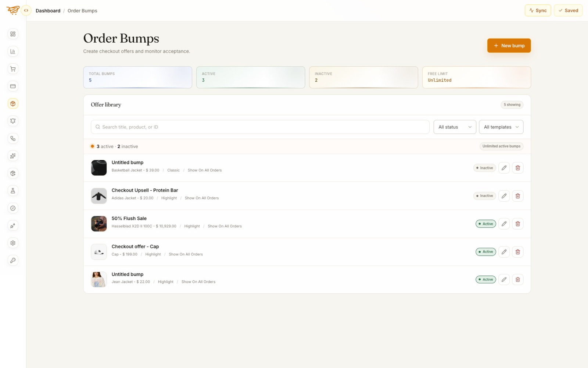Viewport: 588px width, 368px height.
Task: Edit the 50% Flush Sale bump
Action: click(x=504, y=224)
